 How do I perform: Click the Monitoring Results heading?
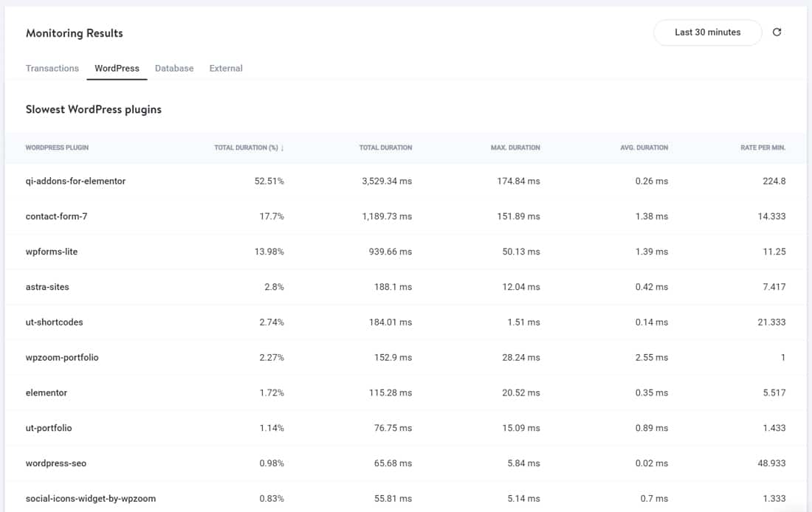tap(74, 32)
